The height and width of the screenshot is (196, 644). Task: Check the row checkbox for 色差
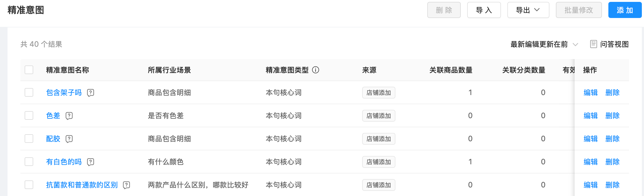coord(29,116)
